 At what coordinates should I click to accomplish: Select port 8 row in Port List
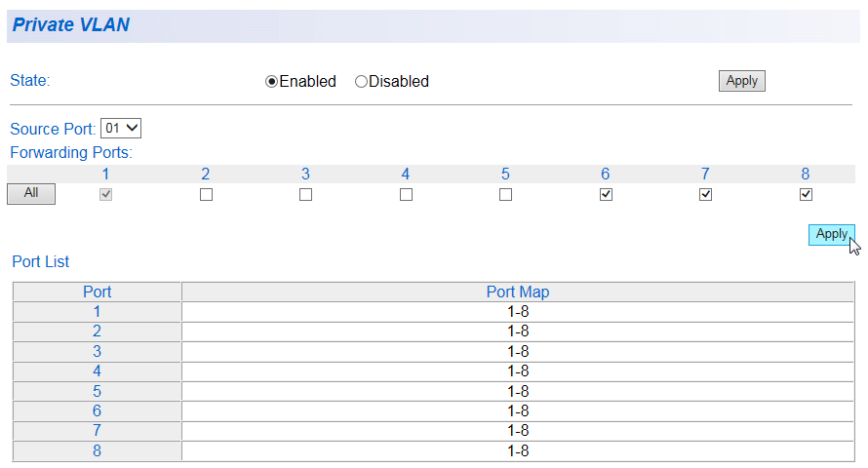point(97,450)
